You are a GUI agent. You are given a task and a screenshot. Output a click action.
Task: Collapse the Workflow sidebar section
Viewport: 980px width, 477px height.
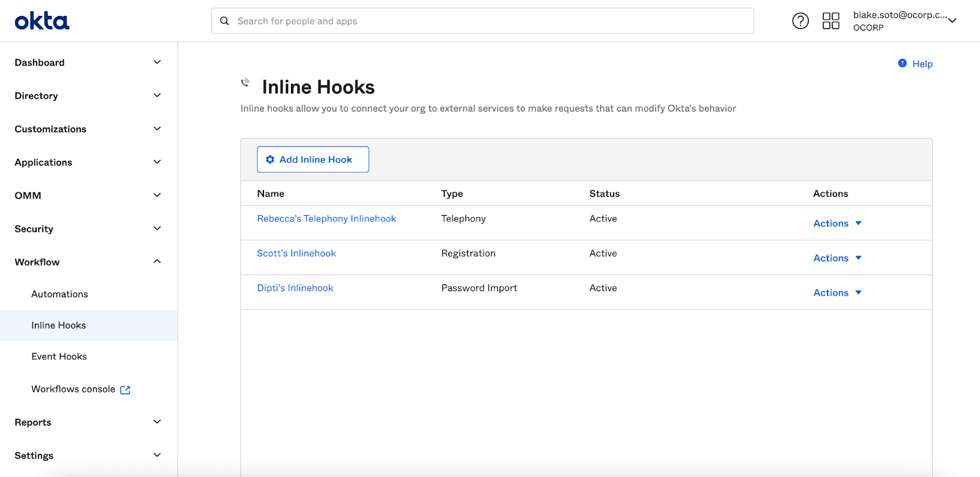tap(157, 262)
